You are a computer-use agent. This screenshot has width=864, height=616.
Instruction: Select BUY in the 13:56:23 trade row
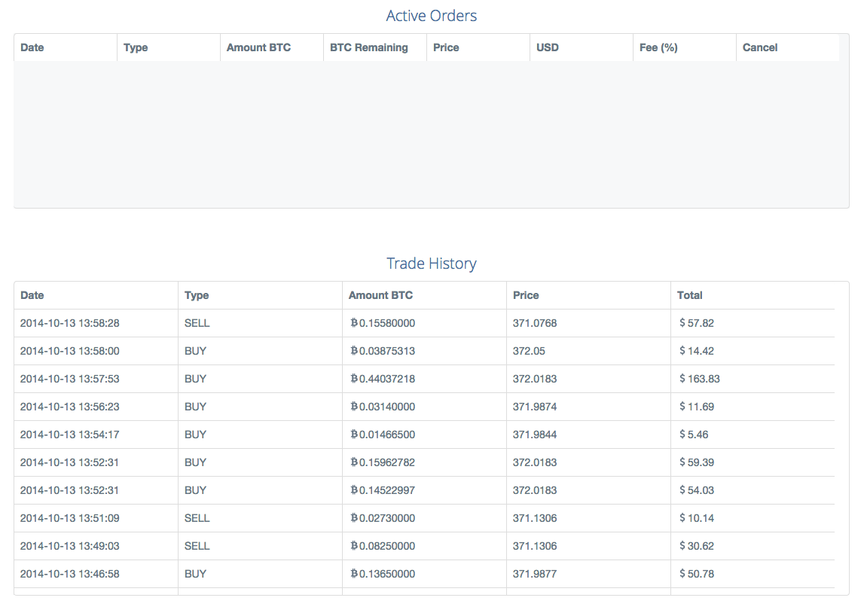pos(195,407)
